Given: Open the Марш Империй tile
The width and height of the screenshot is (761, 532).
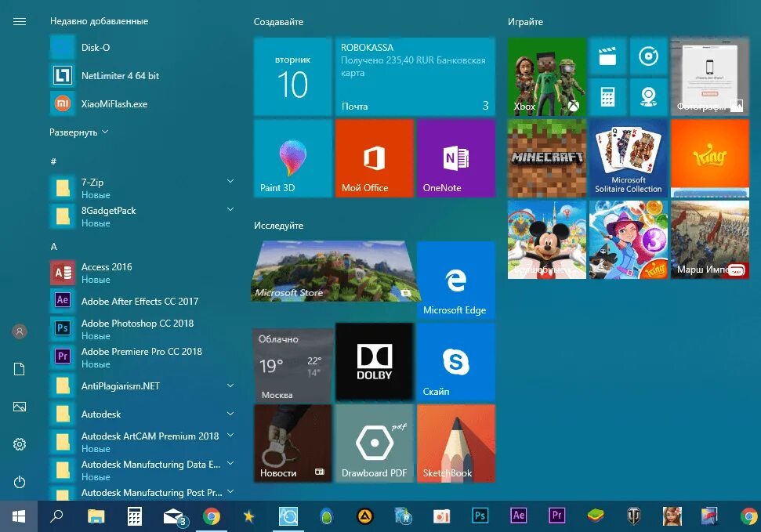Looking at the screenshot, I should tap(709, 240).
